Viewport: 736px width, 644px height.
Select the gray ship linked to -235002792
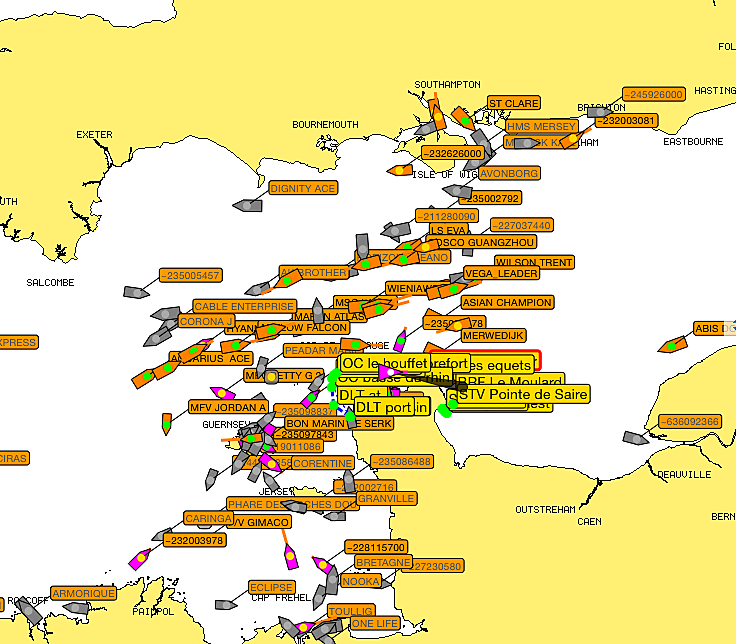click(x=458, y=191)
